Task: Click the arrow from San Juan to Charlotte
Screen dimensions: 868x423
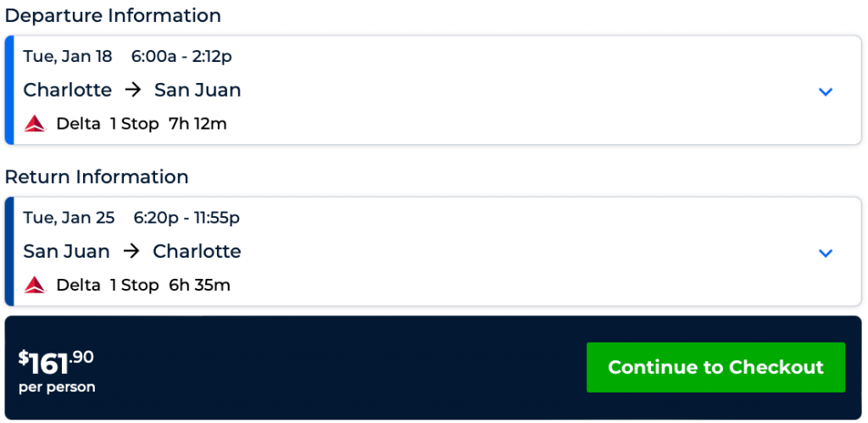Action: 131,251
